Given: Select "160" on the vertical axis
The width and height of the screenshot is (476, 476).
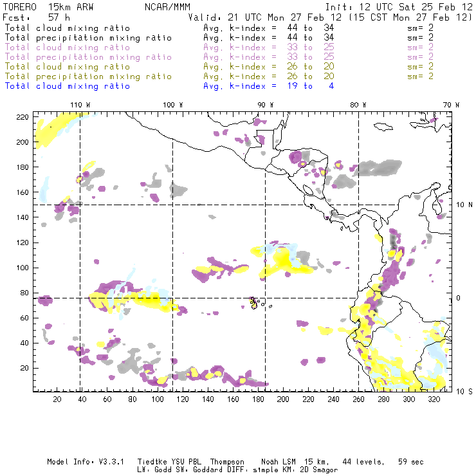Looking at the screenshot, I should tap(23, 192).
